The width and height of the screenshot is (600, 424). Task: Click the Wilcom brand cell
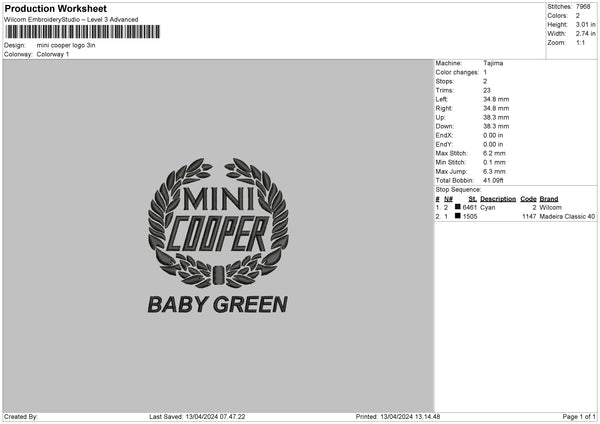coord(550,207)
